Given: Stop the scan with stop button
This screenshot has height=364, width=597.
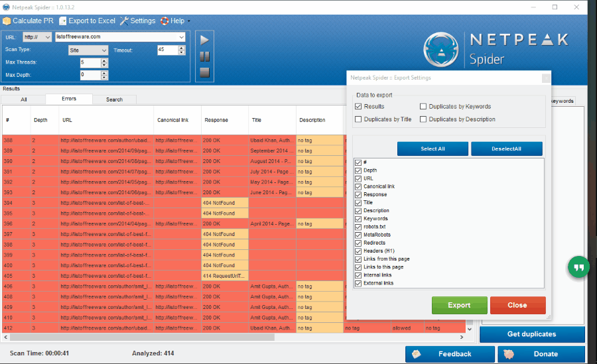Looking at the screenshot, I should click(x=204, y=72).
